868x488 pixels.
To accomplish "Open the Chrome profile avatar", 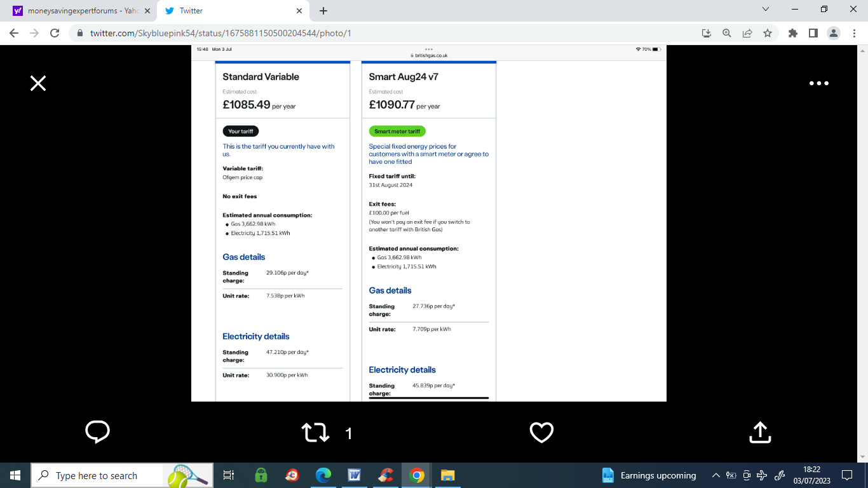I will 833,33.
